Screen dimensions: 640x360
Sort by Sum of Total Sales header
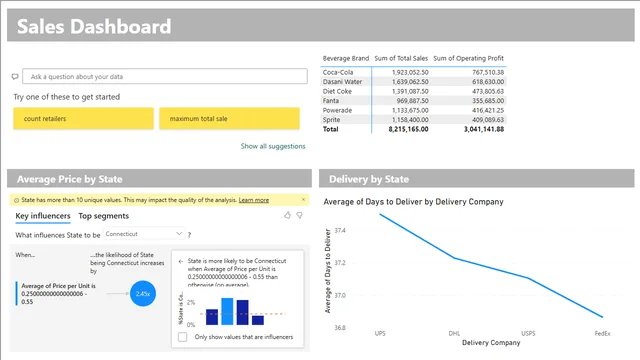point(401,58)
